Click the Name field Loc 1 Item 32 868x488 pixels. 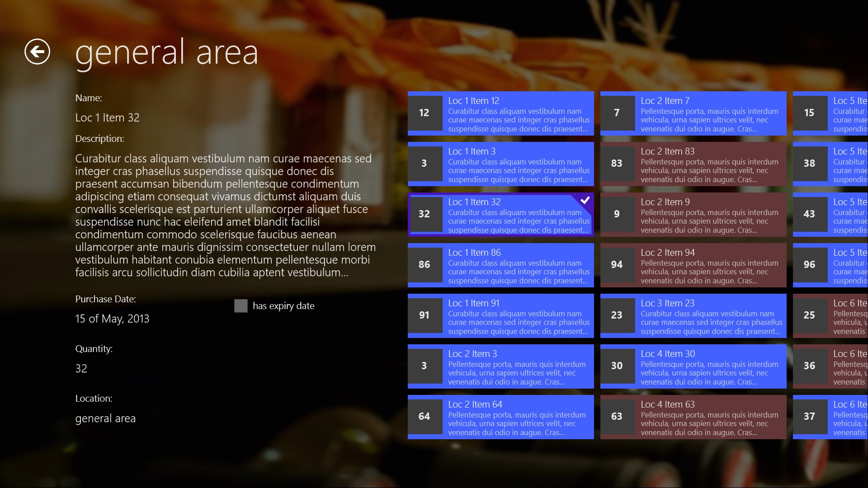tap(107, 118)
